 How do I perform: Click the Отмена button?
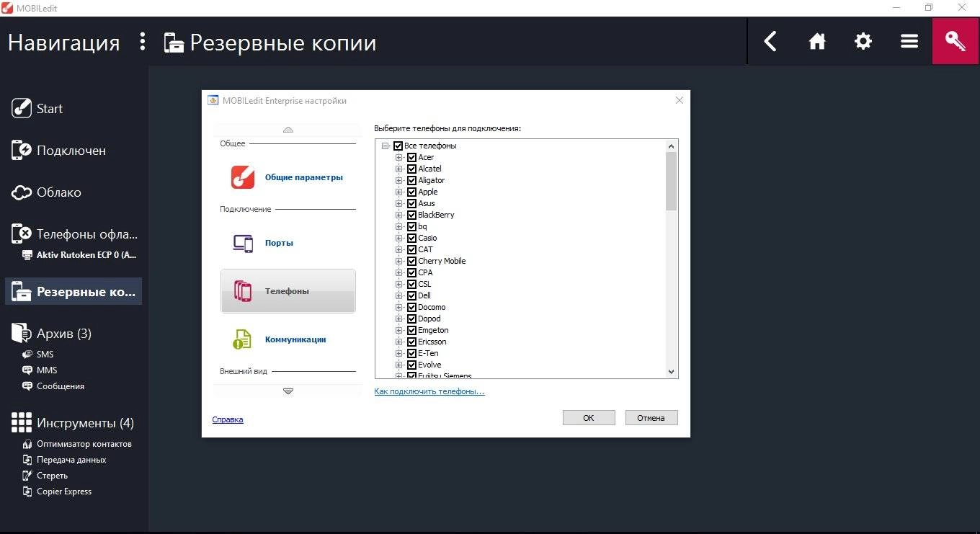(651, 417)
